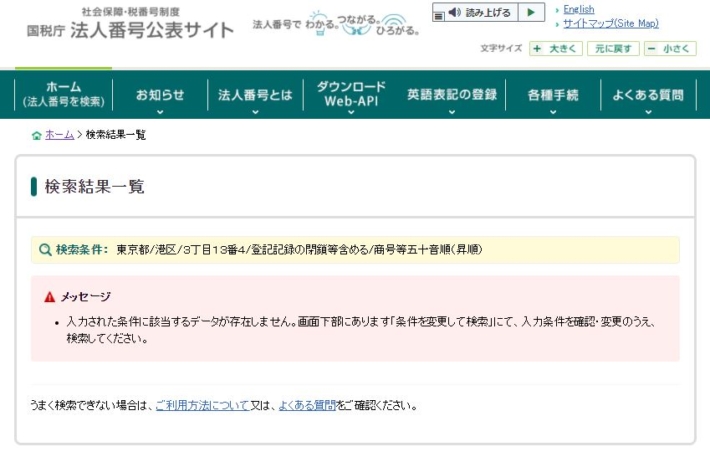Click the 法人番号で わかる。つながる。ひろがる。 banner
Image resolution: width=710 pixels, height=457 pixels.
(336, 24)
